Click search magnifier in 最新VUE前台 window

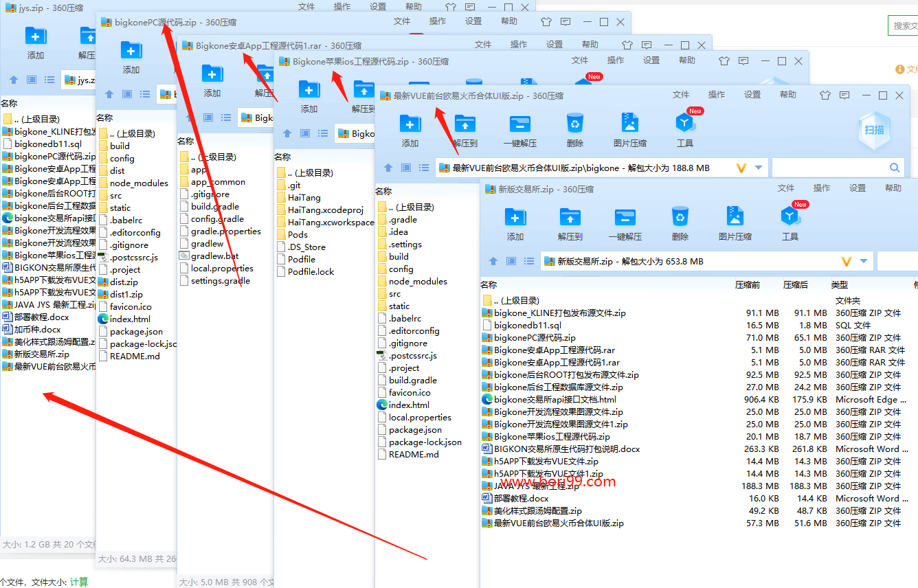tap(895, 168)
